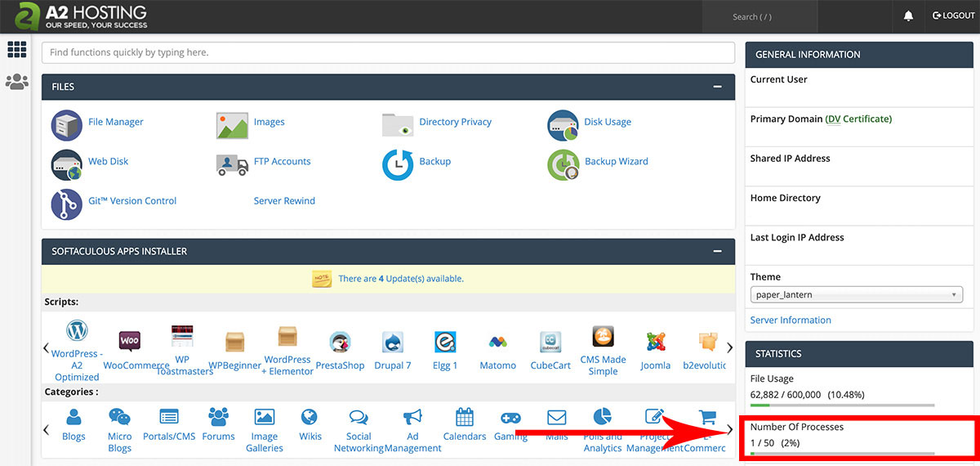The height and width of the screenshot is (466, 980).
Task: Open the b2evolution script icon
Action: point(707,342)
